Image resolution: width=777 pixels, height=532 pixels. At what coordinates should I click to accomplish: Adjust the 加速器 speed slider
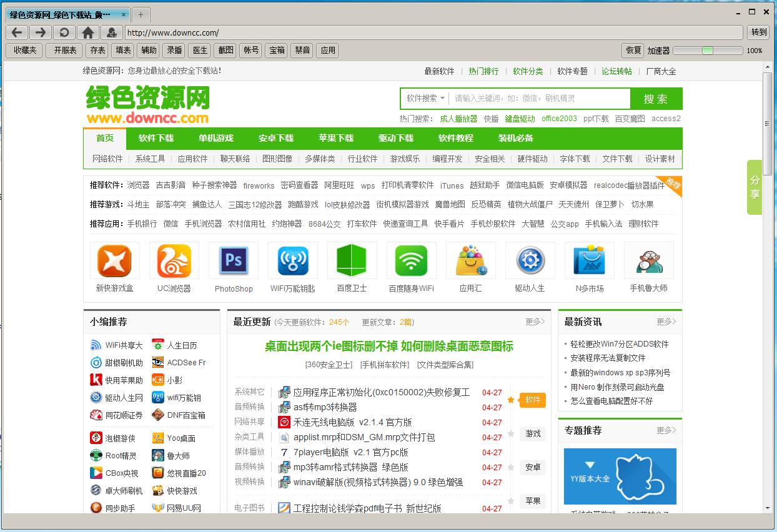tap(708, 51)
